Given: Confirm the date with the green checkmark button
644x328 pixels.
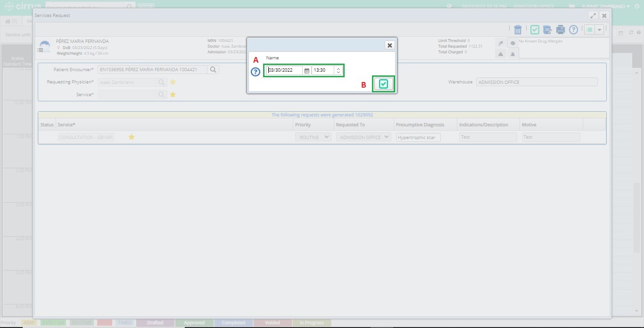Looking at the screenshot, I should click(383, 84).
